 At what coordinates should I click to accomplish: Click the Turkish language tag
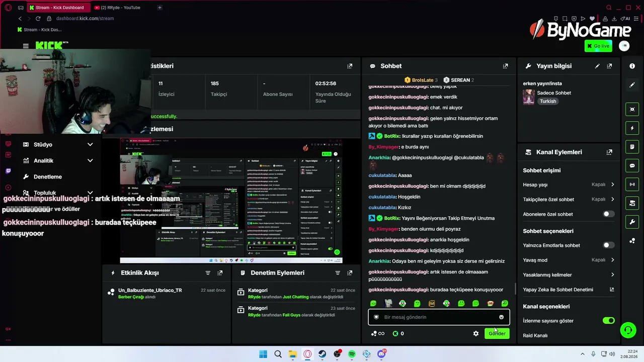(x=548, y=101)
